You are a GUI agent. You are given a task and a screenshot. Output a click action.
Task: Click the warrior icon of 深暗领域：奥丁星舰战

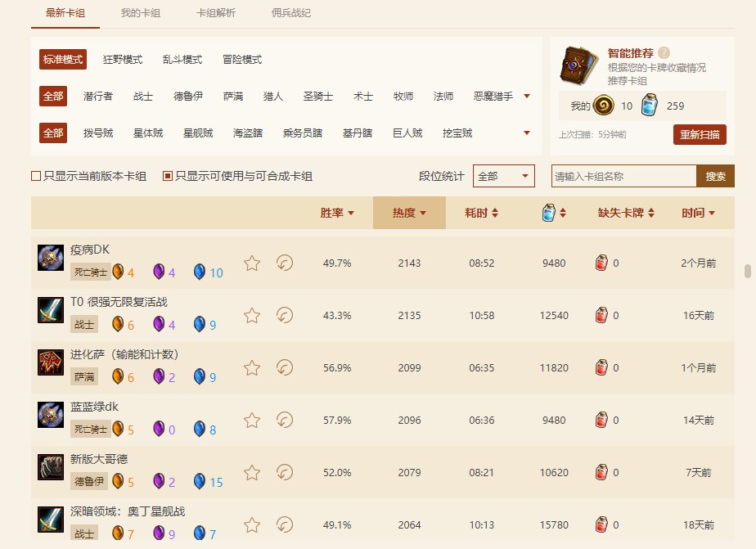pyautogui.click(x=51, y=520)
